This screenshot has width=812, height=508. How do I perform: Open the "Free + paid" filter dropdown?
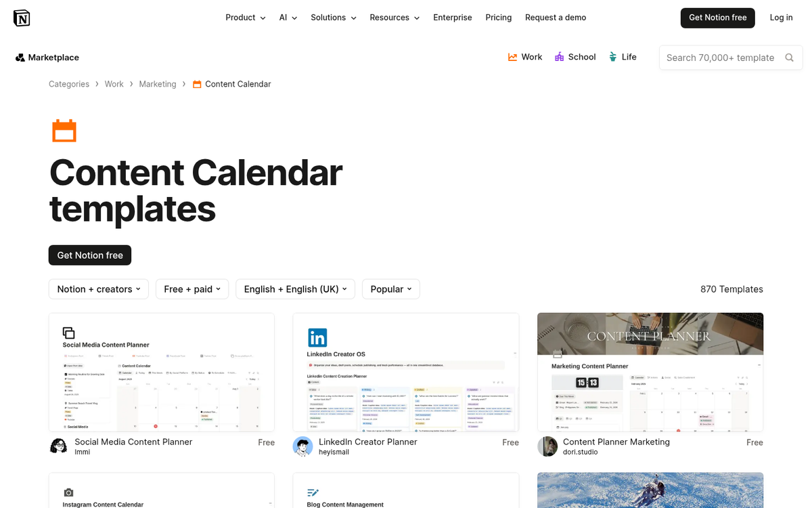click(x=192, y=289)
